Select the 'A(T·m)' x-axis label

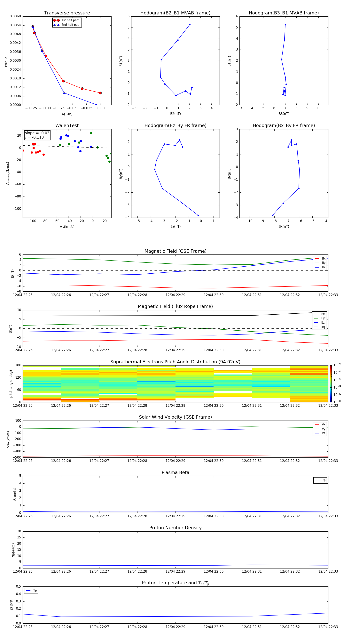(67, 114)
